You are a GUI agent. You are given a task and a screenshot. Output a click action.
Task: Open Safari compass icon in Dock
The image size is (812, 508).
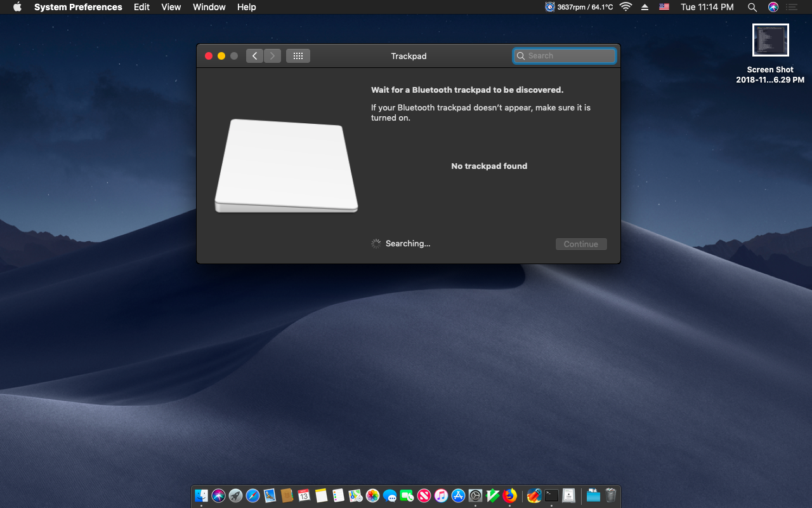[253, 495]
